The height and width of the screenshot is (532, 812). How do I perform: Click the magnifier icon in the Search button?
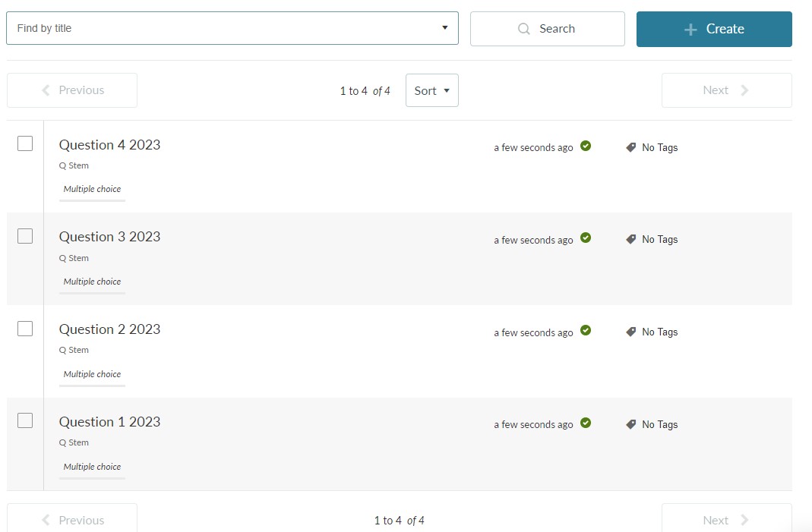point(524,29)
